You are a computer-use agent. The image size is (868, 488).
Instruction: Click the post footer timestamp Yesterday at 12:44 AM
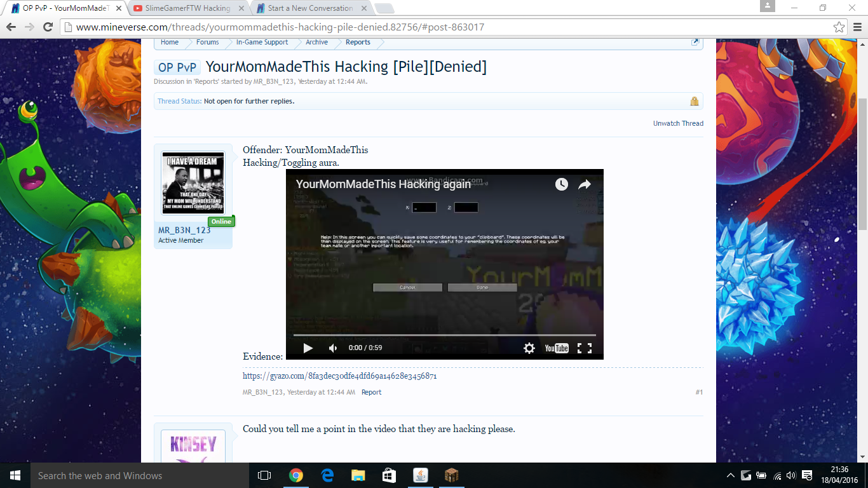click(x=321, y=392)
